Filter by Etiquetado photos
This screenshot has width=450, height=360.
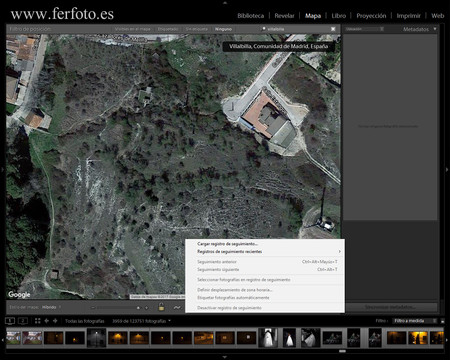(x=168, y=29)
